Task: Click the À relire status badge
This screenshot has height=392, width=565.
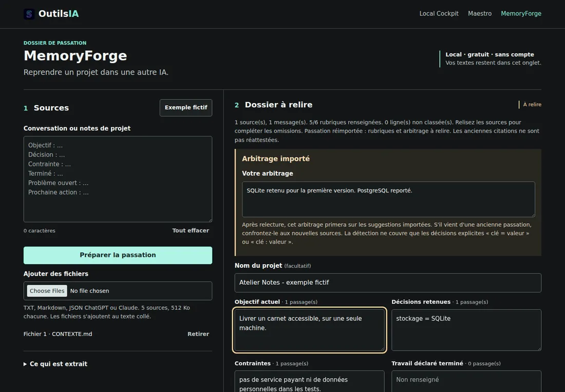Action: coord(531,104)
